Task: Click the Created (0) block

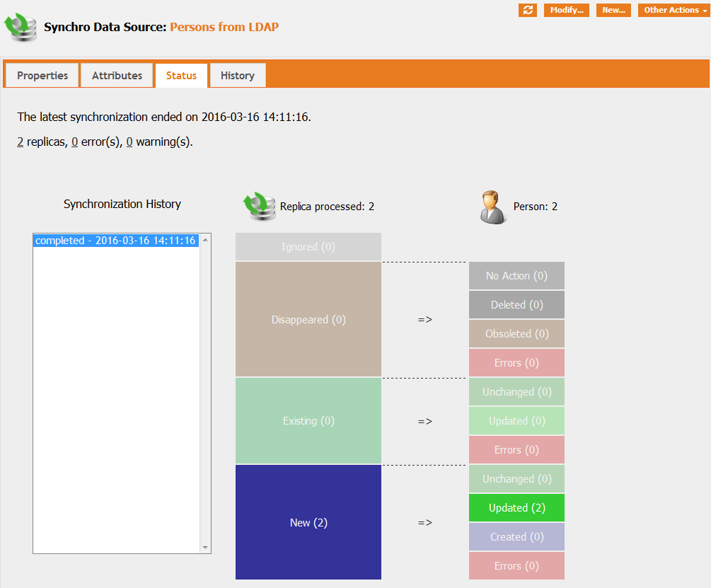Action: (x=516, y=537)
